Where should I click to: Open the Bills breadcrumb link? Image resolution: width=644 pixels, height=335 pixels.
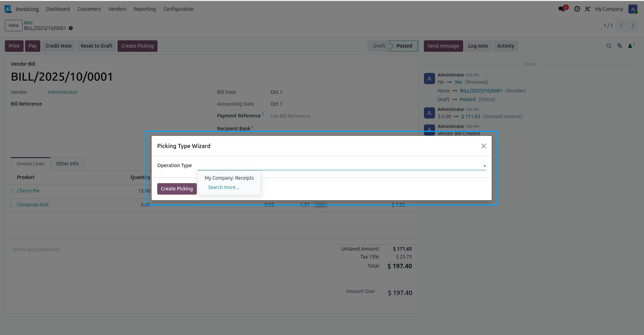click(28, 23)
